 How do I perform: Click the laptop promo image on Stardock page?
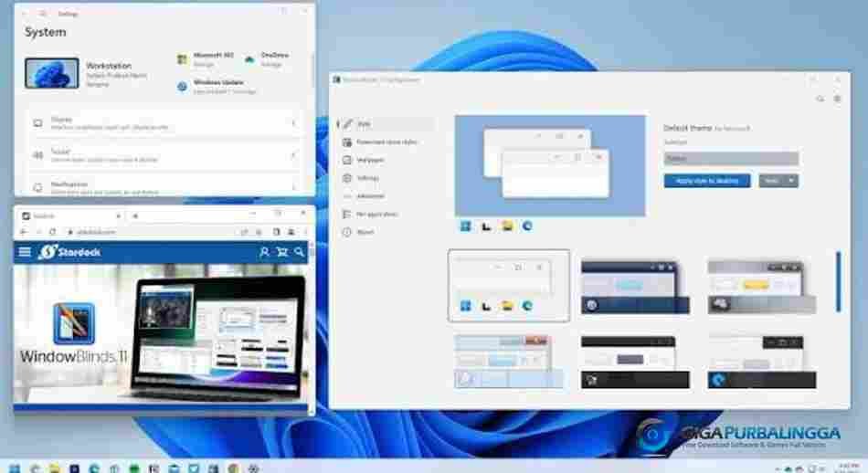click(x=218, y=338)
